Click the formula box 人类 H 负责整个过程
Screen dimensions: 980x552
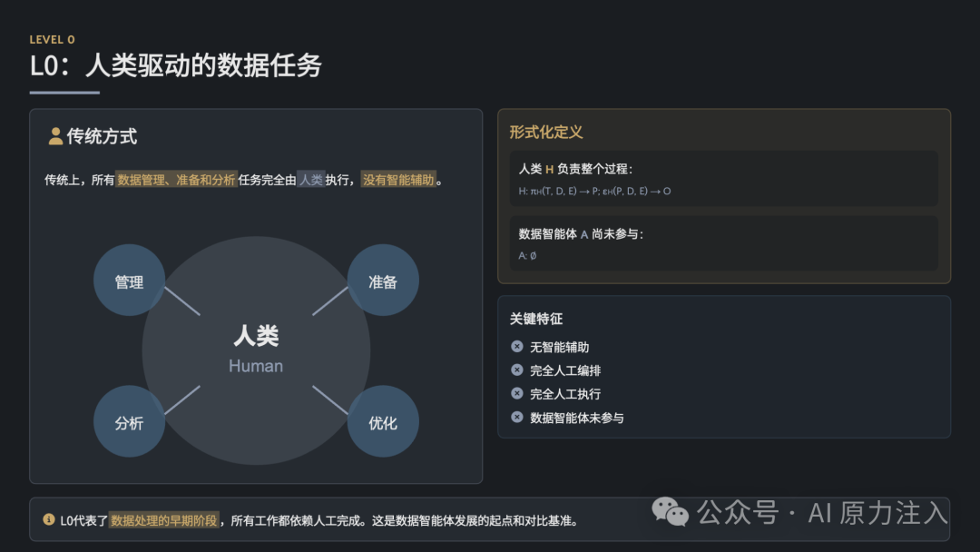tap(724, 179)
